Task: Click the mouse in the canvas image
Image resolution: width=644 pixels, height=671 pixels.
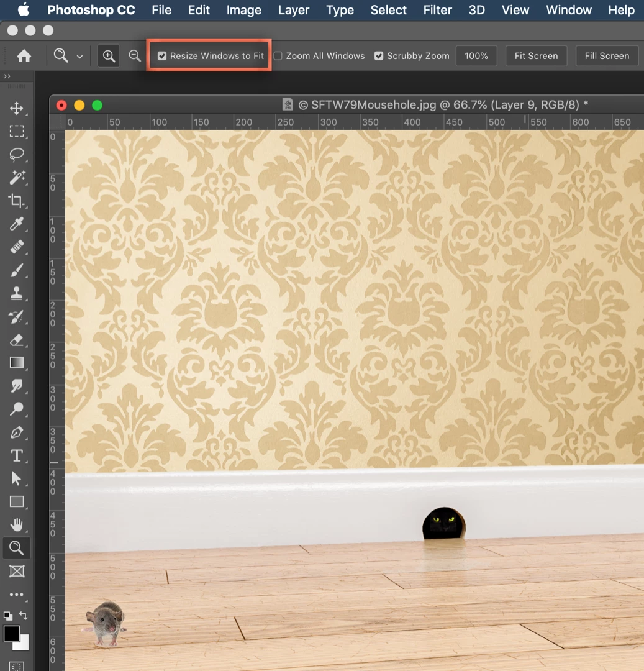Action: [105, 623]
